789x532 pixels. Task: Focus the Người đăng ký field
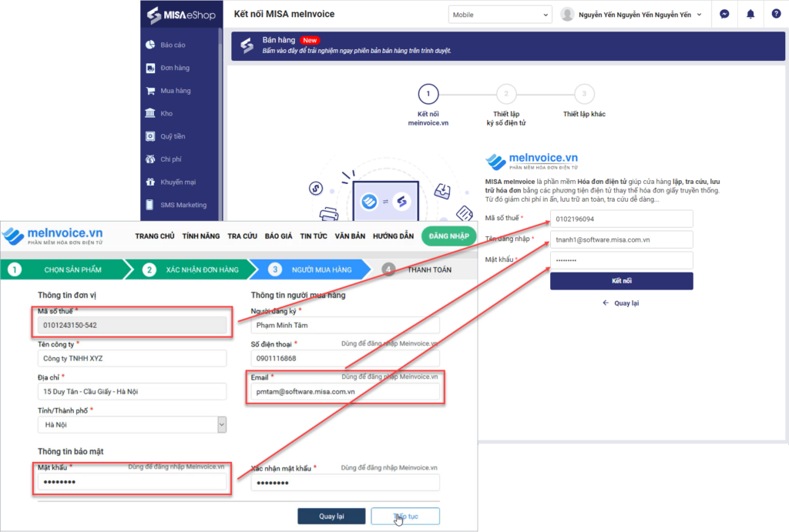tap(345, 326)
